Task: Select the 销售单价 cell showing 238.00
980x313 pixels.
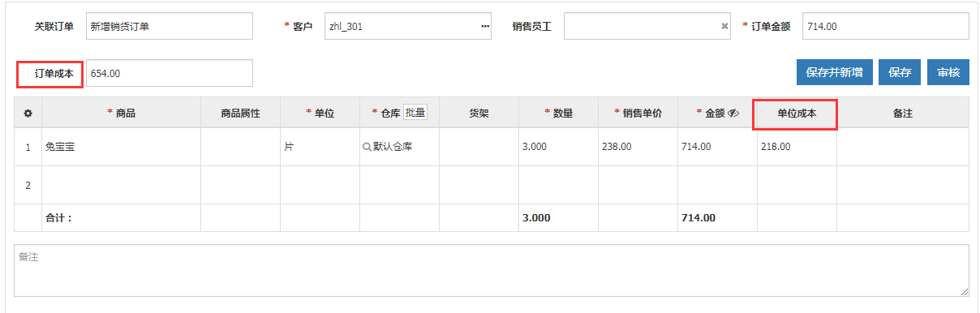Action: tap(638, 147)
